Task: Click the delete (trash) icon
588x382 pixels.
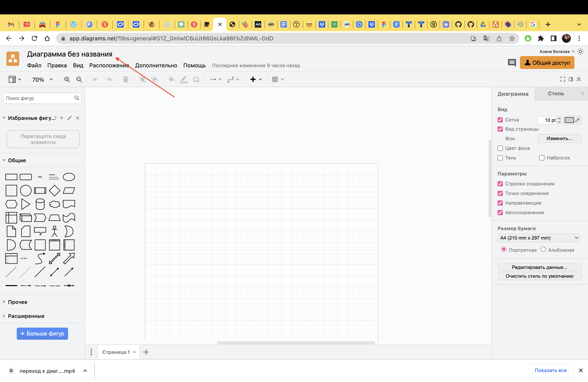Action: [125, 79]
